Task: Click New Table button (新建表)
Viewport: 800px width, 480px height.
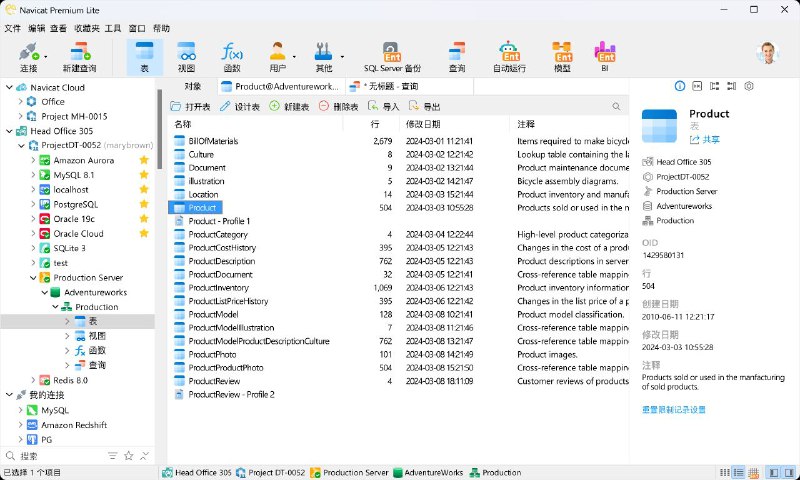Action: click(289, 107)
